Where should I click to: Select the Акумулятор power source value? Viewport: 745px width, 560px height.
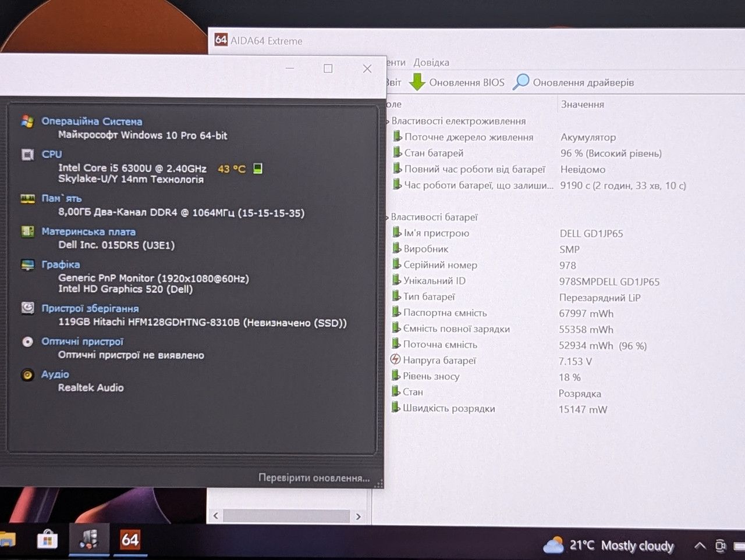[588, 137]
